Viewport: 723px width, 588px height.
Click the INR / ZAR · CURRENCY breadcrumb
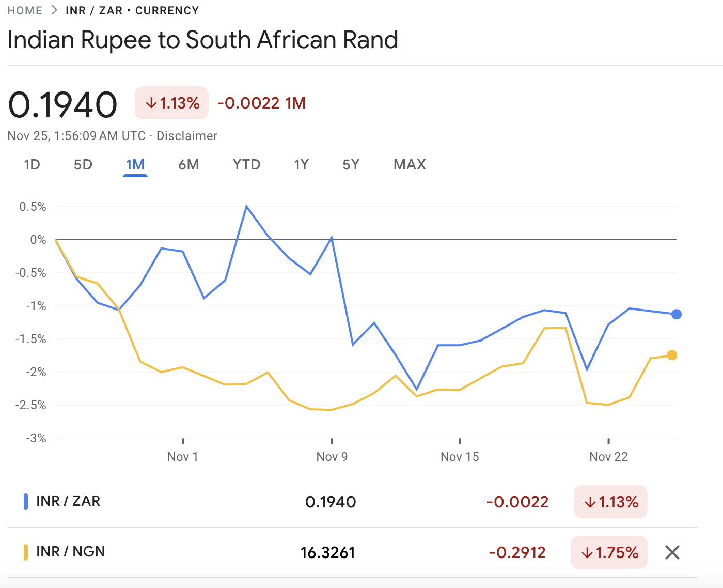tap(132, 10)
